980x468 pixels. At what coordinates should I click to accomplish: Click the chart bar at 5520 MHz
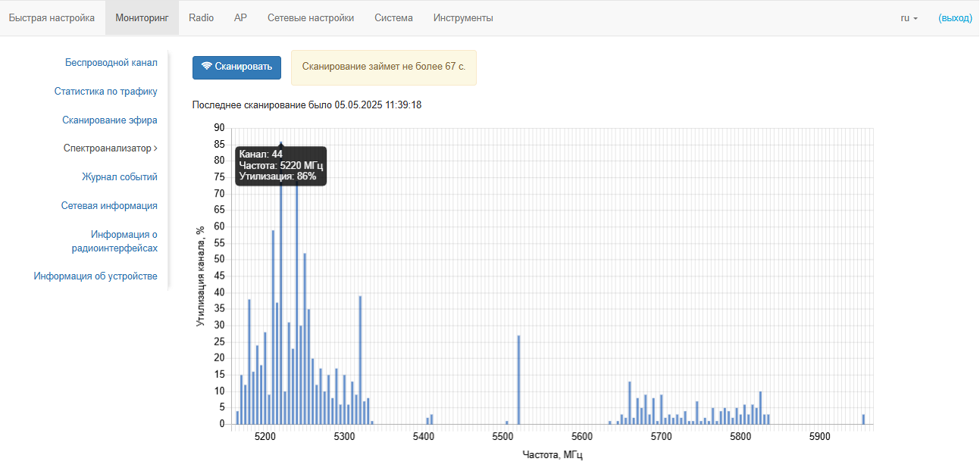coord(518,379)
